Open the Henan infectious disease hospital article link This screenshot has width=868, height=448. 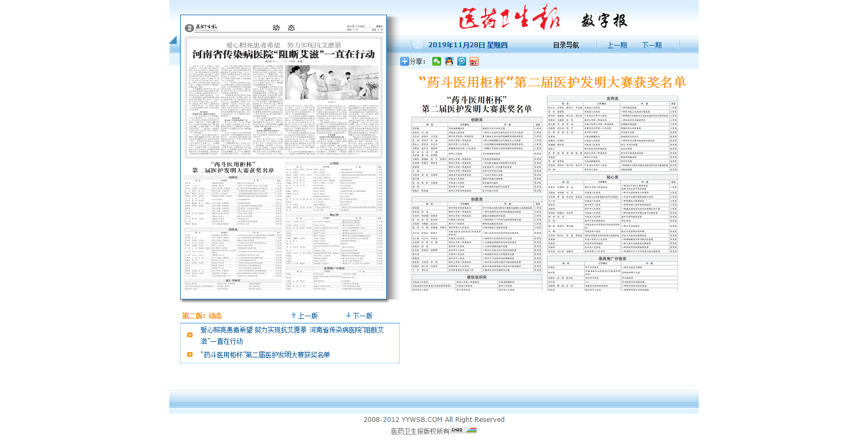(x=292, y=335)
